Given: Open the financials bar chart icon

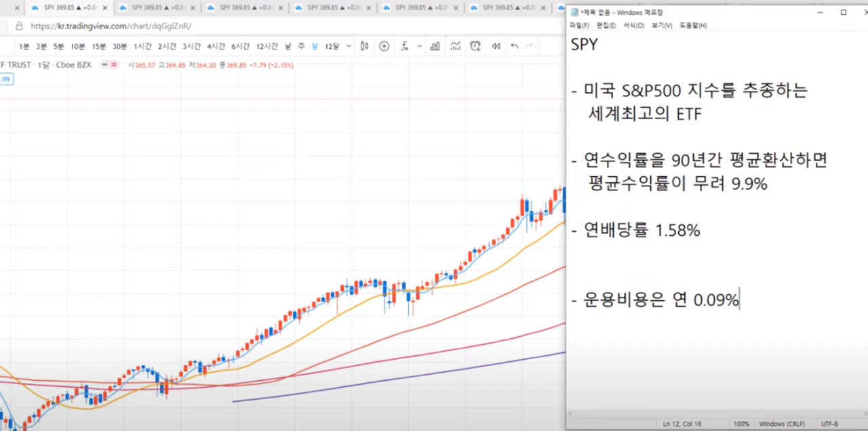Looking at the screenshot, I should pyautogui.click(x=435, y=46).
